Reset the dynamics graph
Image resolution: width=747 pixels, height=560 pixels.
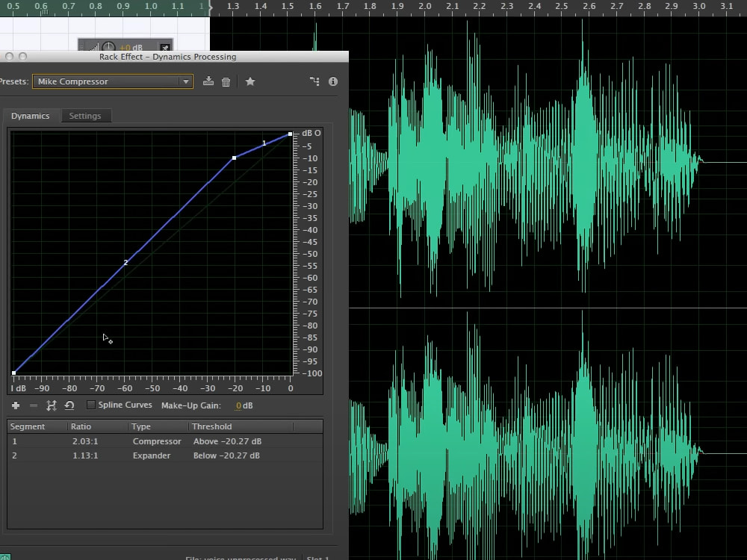tap(69, 405)
